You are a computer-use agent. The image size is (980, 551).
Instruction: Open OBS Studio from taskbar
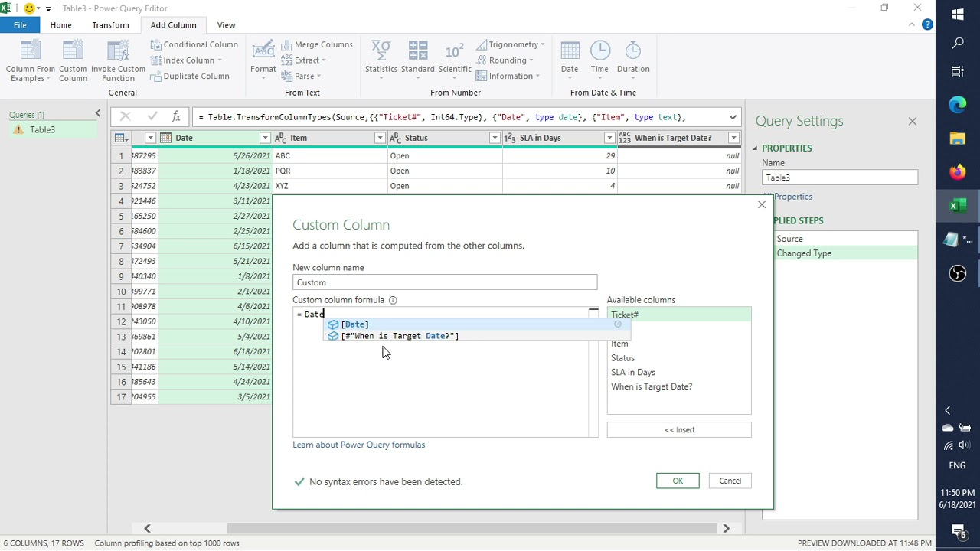point(958,273)
